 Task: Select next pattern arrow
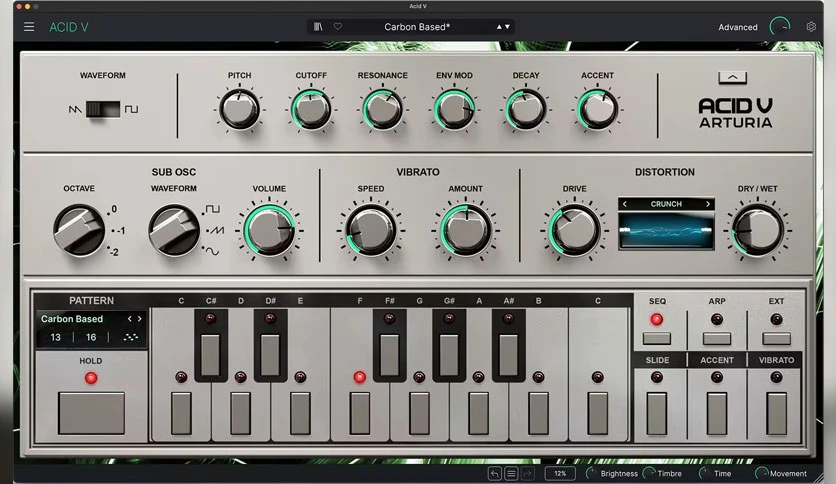click(x=140, y=319)
